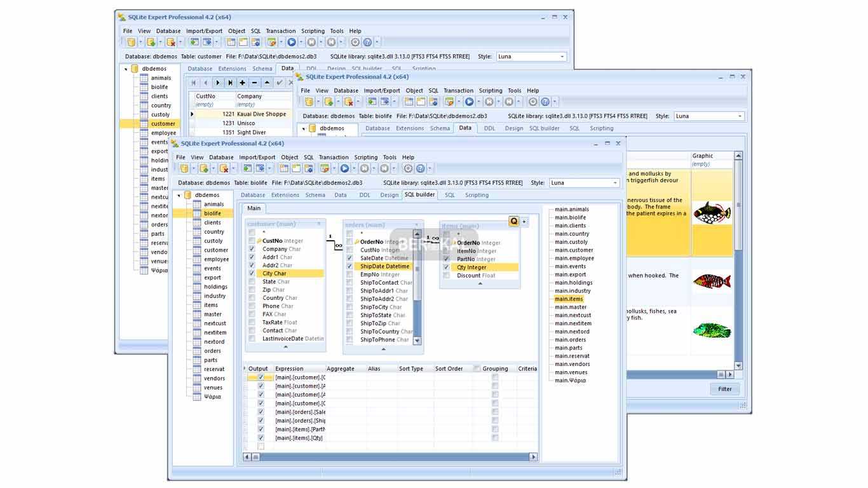Uncheck the City field in customer table box

pos(252,273)
